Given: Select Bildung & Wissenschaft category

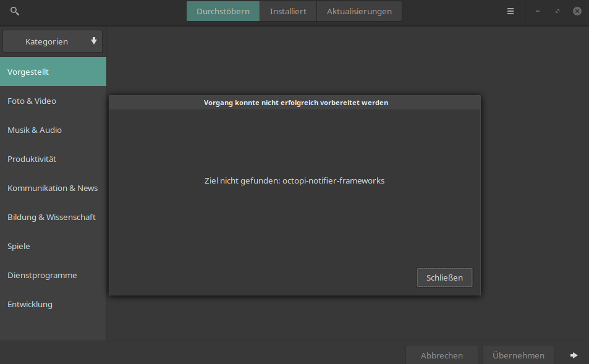Looking at the screenshot, I should click(x=53, y=217).
